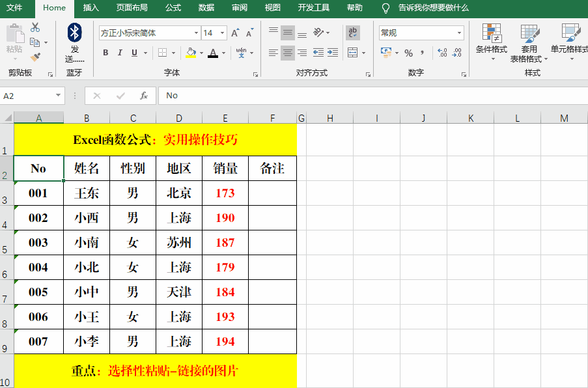
Task: Open the 文件 File tab
Action: 14,8
